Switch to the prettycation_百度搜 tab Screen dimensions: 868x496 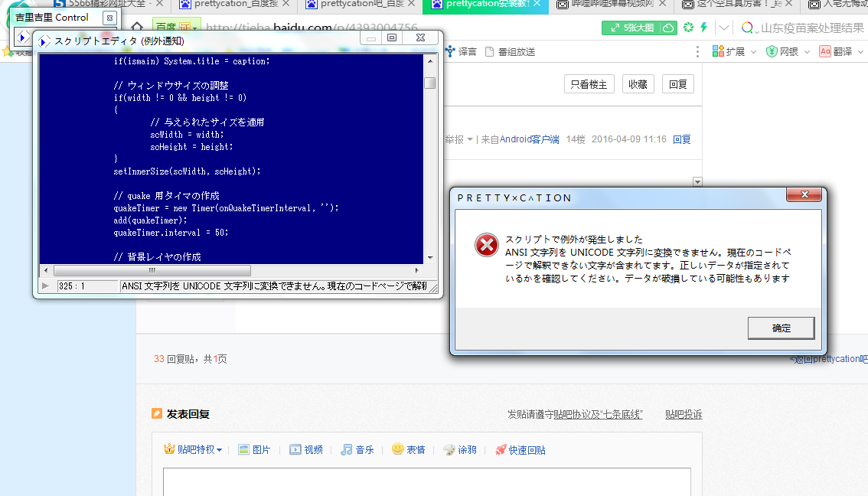(x=235, y=4)
